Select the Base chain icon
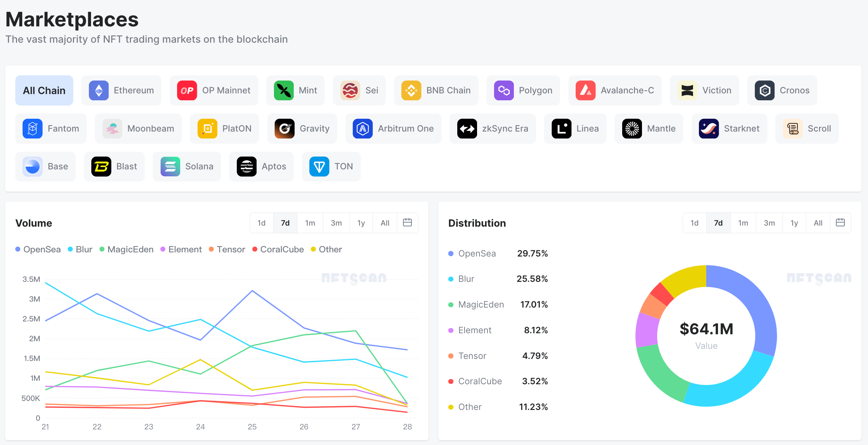Screen dimensions: 868x445 [x=32, y=166]
